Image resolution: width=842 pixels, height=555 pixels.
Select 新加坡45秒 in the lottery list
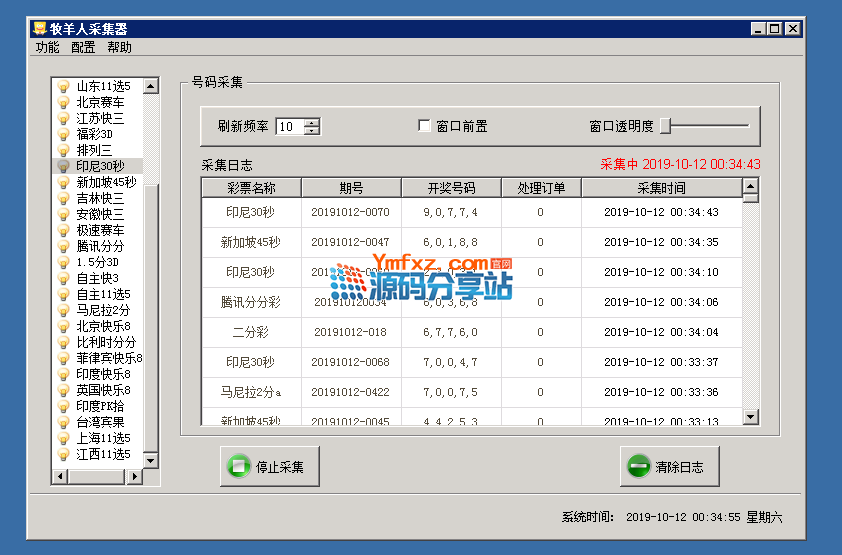pyautogui.click(x=106, y=182)
